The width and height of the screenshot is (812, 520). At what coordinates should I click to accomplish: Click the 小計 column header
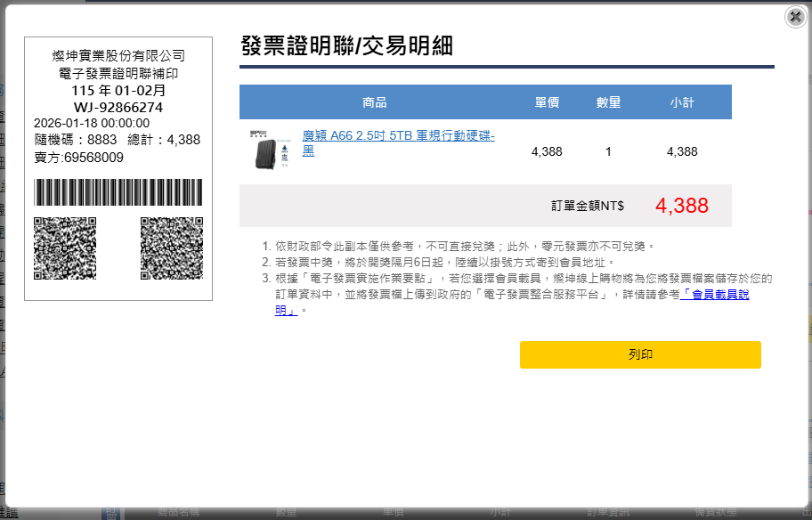point(682,102)
